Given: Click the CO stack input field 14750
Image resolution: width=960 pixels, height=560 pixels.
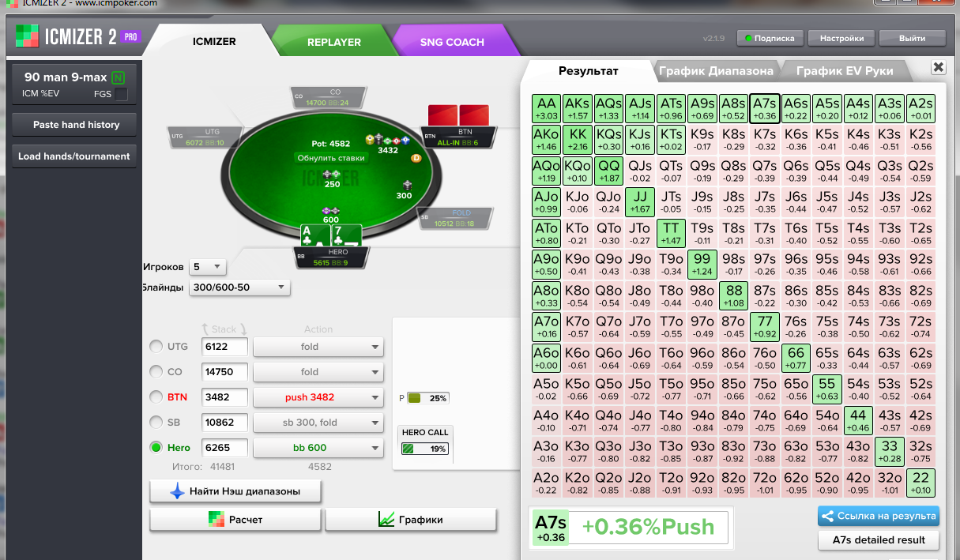Looking at the screenshot, I should 225,371.
